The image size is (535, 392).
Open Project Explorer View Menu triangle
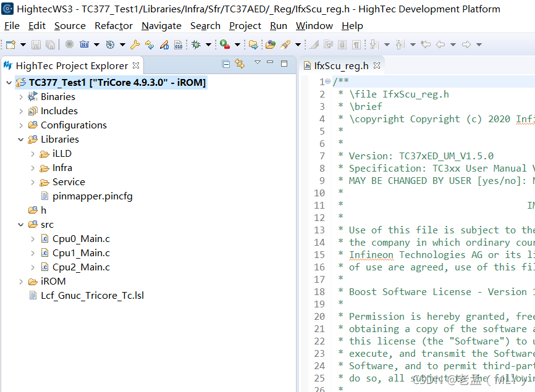(258, 62)
